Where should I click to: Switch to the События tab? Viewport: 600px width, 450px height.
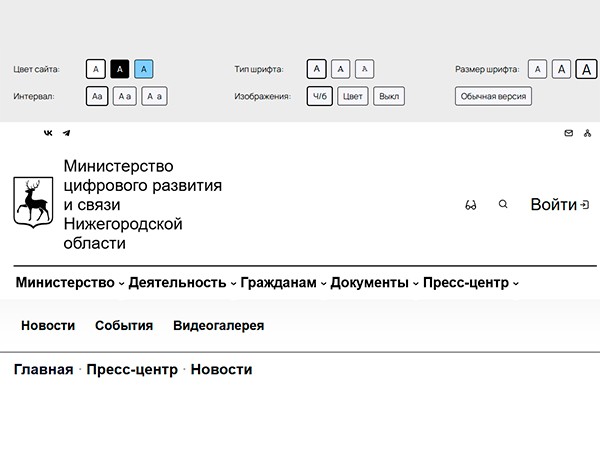(x=124, y=326)
